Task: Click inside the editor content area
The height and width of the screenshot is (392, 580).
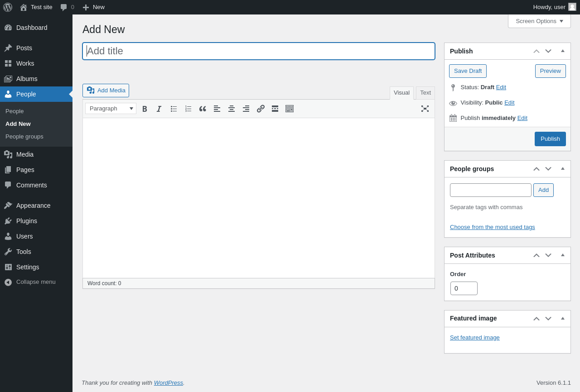Action: 259,198
